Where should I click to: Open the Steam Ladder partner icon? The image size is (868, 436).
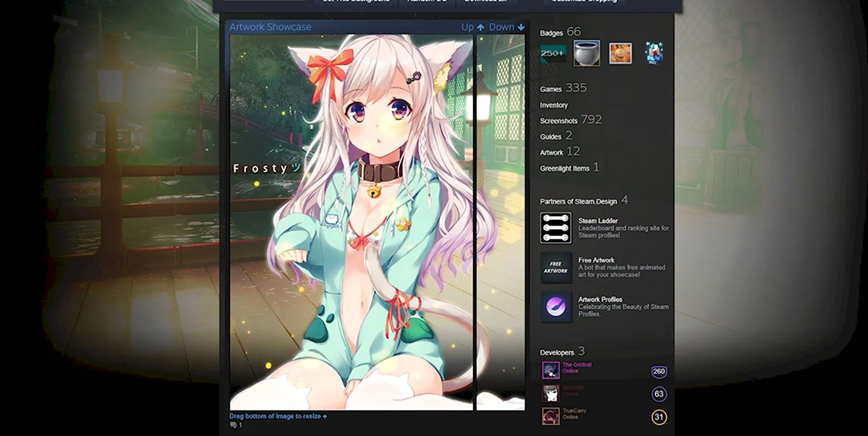(556, 228)
